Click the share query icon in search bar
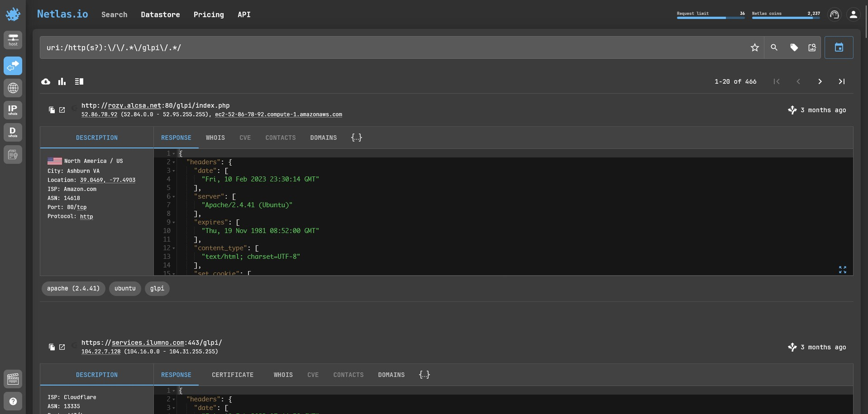Viewport: 868px width, 414px height. (x=812, y=47)
